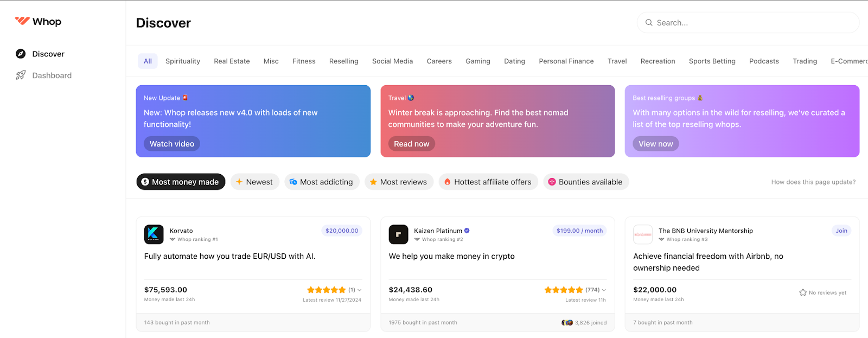The width and height of the screenshot is (868, 338).
Task: Expand Korvato reviews chevron next to (1)
Action: point(359,290)
